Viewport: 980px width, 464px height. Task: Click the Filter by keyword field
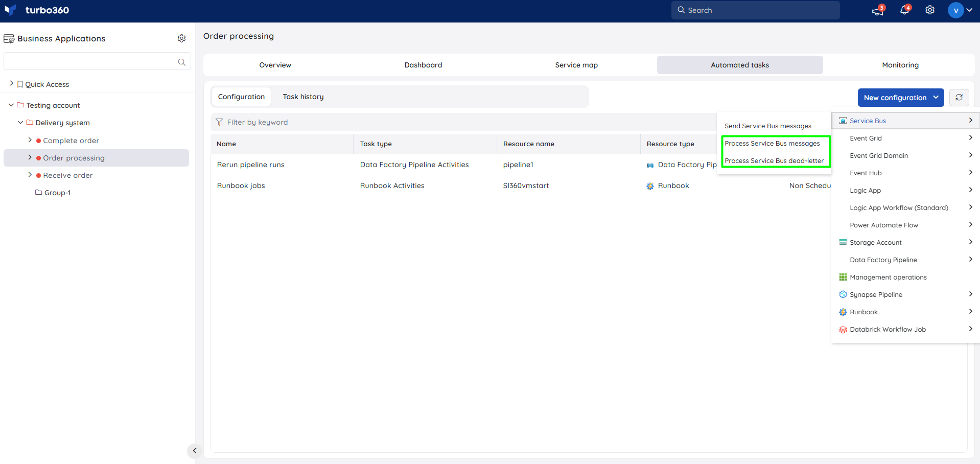point(463,122)
